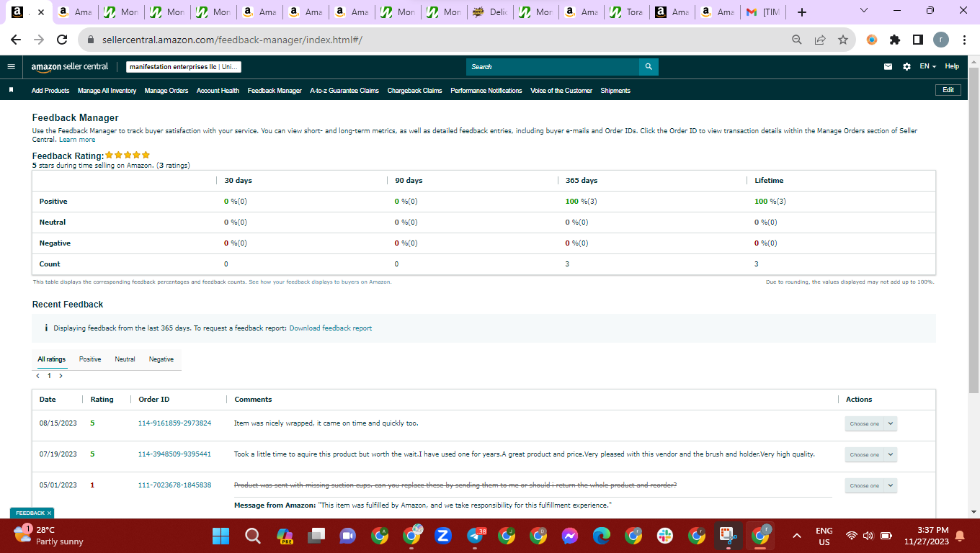Click the orange and blue extension icon
Viewport: 980px width, 553px height.
pos(872,40)
